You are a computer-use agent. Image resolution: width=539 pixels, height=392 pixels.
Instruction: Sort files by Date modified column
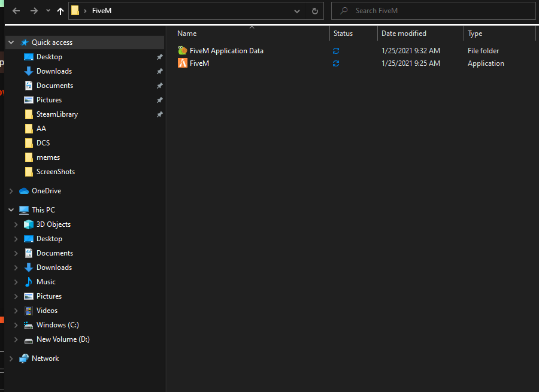404,34
